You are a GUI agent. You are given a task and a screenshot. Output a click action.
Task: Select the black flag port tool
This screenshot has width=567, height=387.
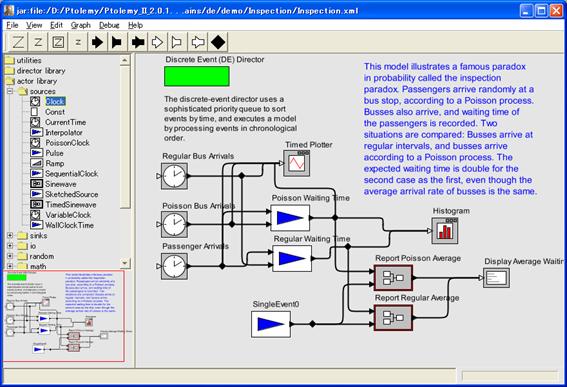tap(117, 42)
